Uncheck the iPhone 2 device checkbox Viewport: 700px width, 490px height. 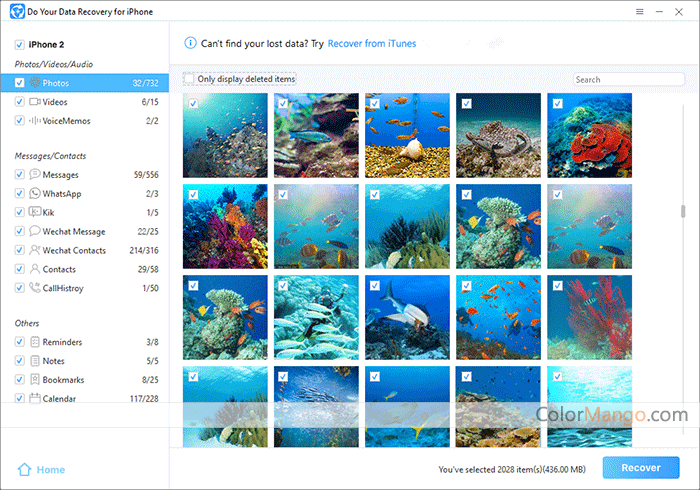point(20,46)
